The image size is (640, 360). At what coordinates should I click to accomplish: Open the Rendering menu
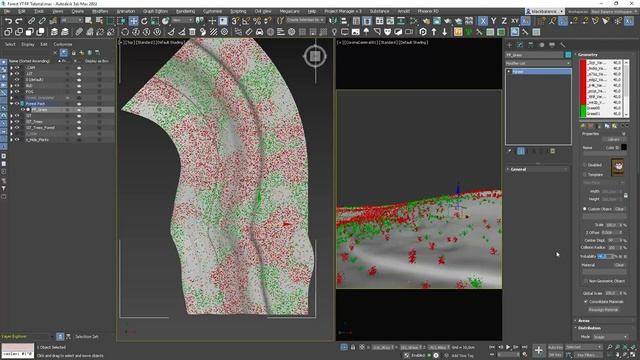pyautogui.click(x=185, y=11)
